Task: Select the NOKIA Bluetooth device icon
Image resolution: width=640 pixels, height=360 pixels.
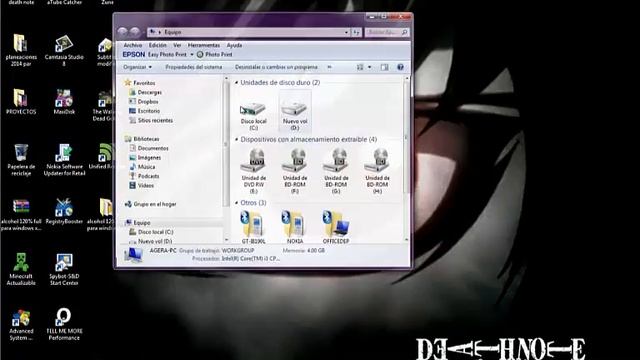Action: point(294,227)
